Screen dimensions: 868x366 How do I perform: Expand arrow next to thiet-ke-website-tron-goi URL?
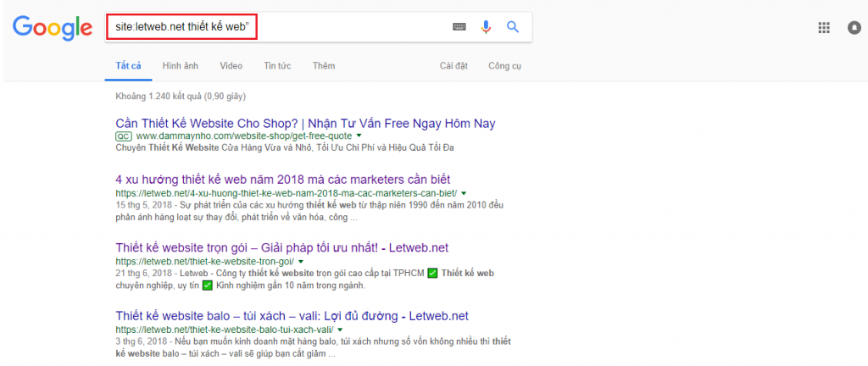pyautogui.click(x=301, y=261)
